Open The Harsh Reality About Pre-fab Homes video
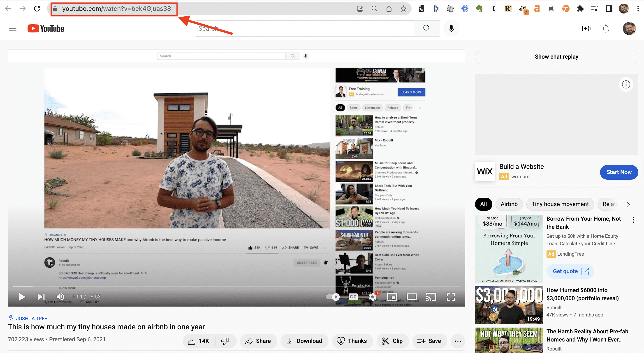 coord(587,335)
